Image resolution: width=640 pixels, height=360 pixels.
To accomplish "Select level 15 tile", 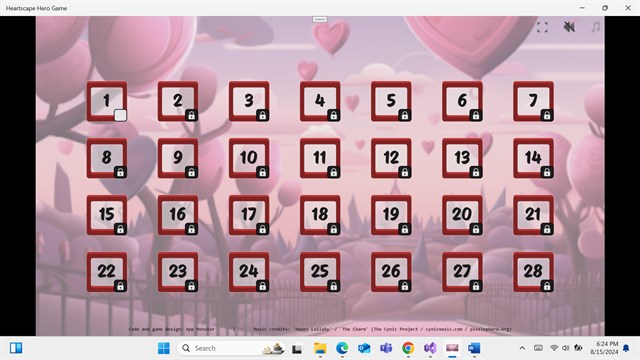I will click(x=107, y=215).
